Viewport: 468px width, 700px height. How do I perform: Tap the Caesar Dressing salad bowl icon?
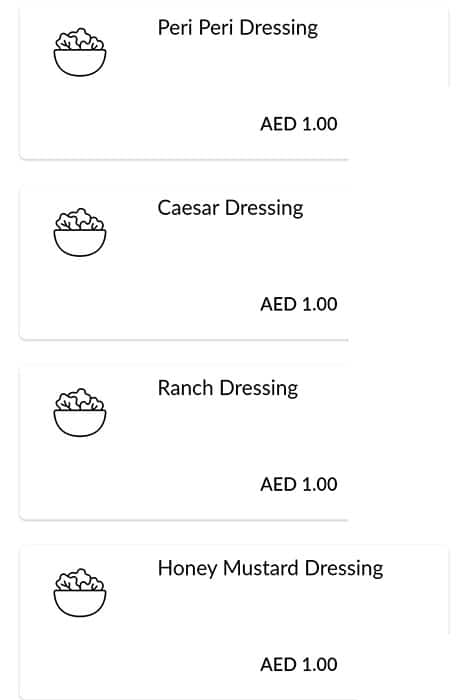pos(80,232)
